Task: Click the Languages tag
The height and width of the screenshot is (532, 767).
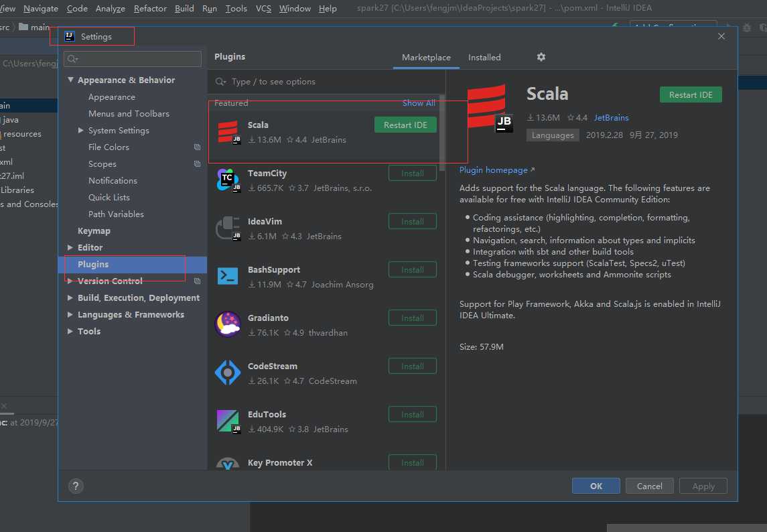Action: click(x=553, y=135)
